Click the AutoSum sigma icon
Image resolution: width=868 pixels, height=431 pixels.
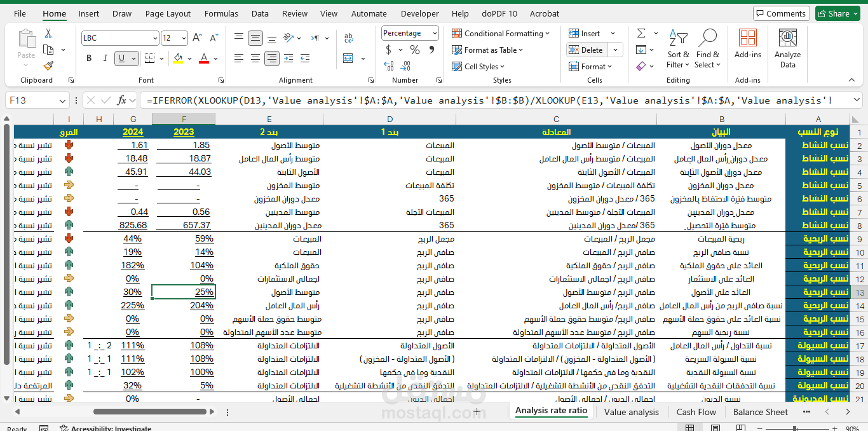[641, 33]
